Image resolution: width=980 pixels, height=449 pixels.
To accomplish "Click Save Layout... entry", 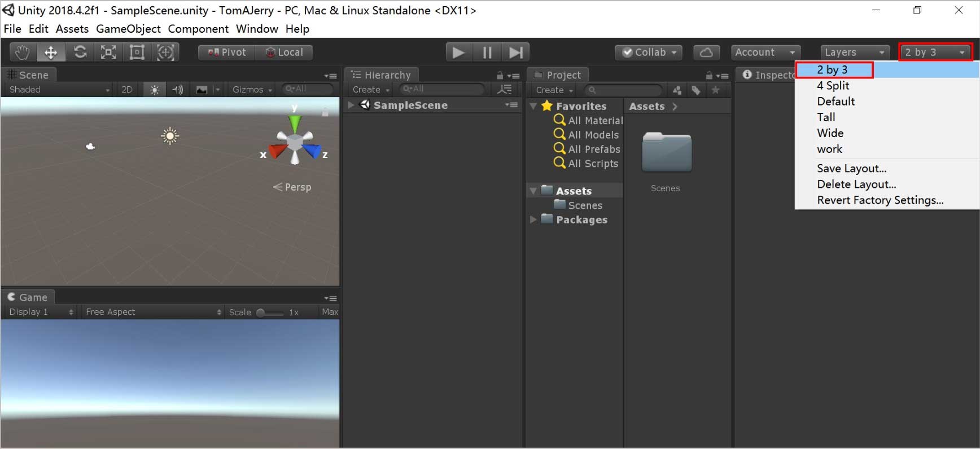I will 851,169.
